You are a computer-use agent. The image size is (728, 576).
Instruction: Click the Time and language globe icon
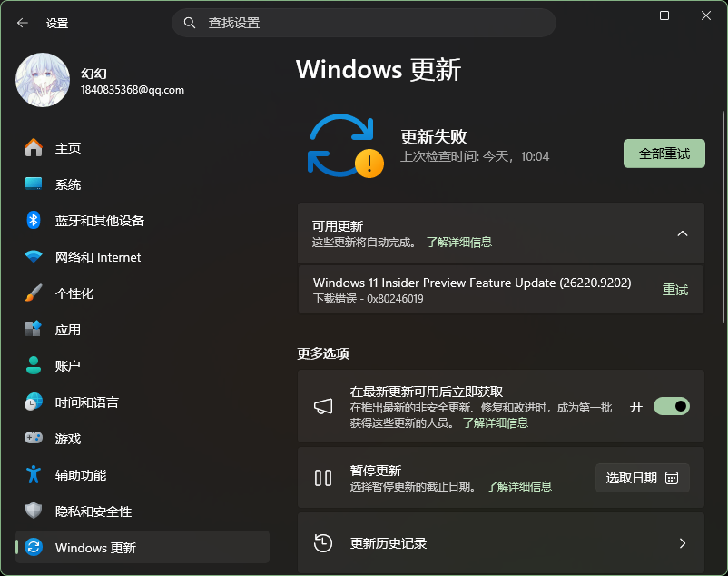34,402
